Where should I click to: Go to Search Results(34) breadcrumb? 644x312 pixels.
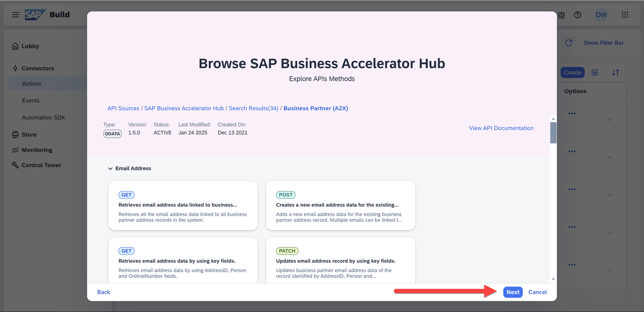tap(254, 108)
